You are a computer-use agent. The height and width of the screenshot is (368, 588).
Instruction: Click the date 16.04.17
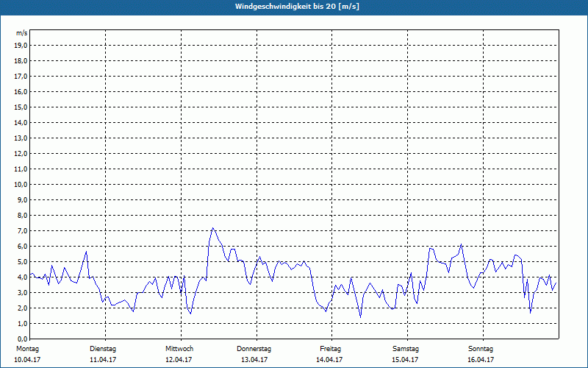(481, 360)
